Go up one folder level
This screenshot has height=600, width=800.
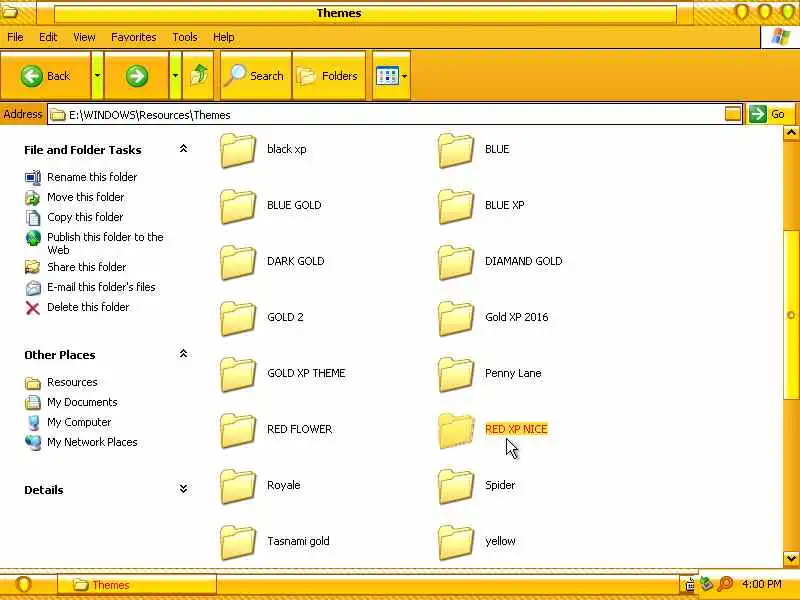point(198,76)
